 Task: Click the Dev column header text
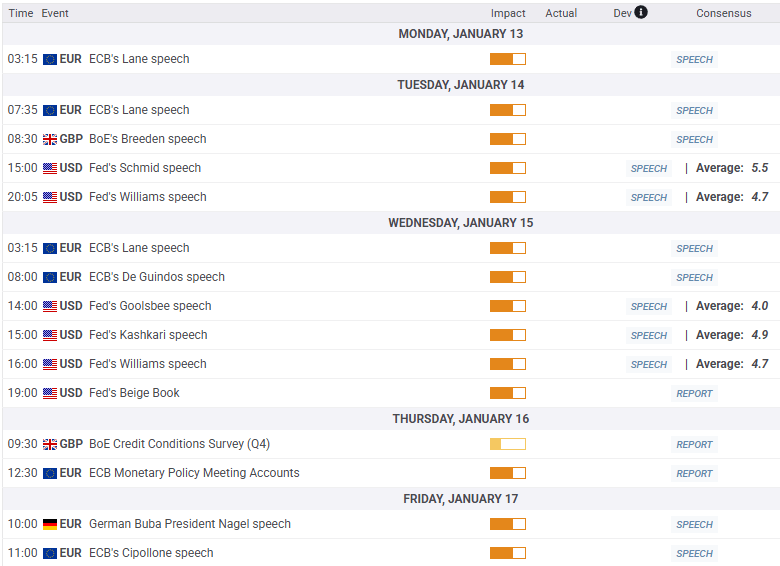pos(622,13)
